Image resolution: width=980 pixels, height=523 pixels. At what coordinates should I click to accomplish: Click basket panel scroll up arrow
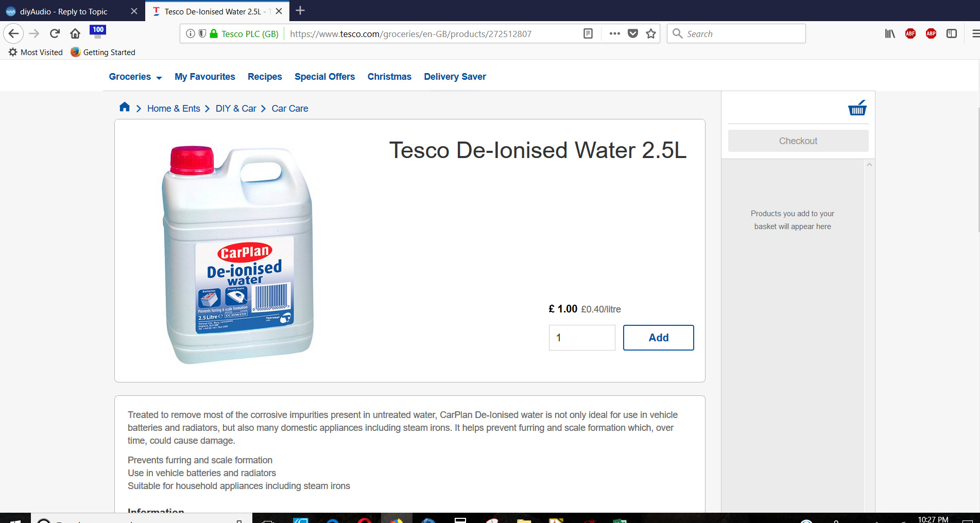869,165
